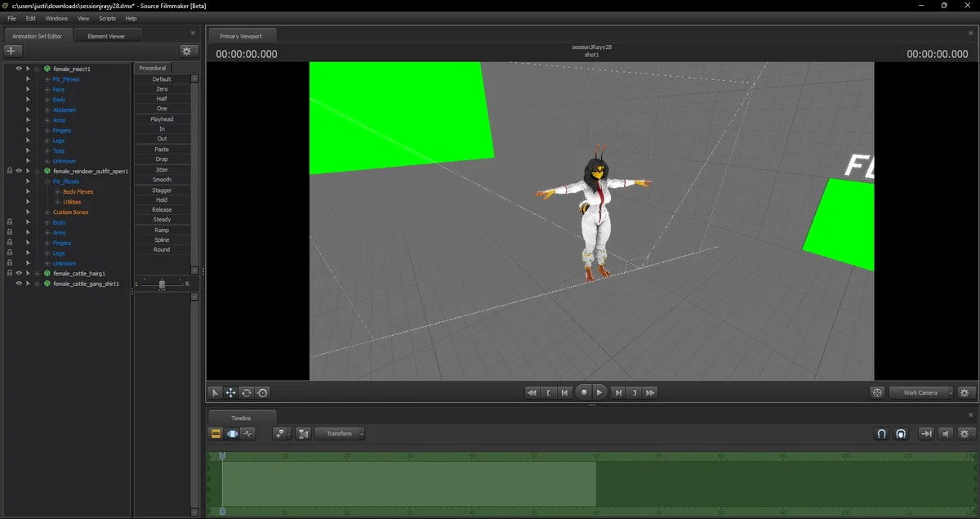The height and width of the screenshot is (519, 980).
Task: Select the arrow selection tool below viewport
Action: [x=216, y=393]
